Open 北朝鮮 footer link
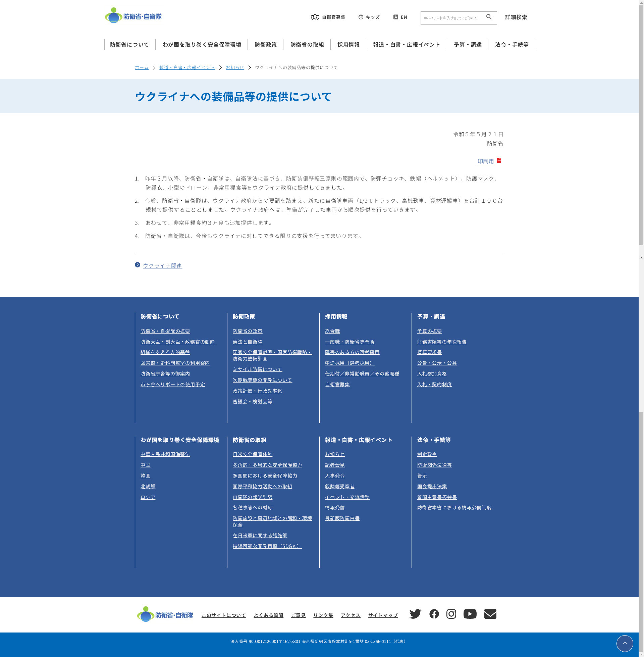 click(148, 487)
